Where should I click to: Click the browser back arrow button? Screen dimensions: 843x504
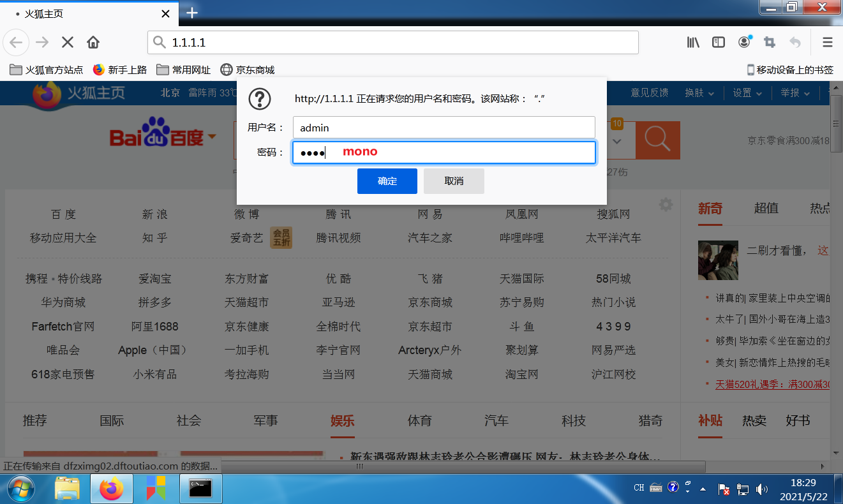click(x=16, y=43)
